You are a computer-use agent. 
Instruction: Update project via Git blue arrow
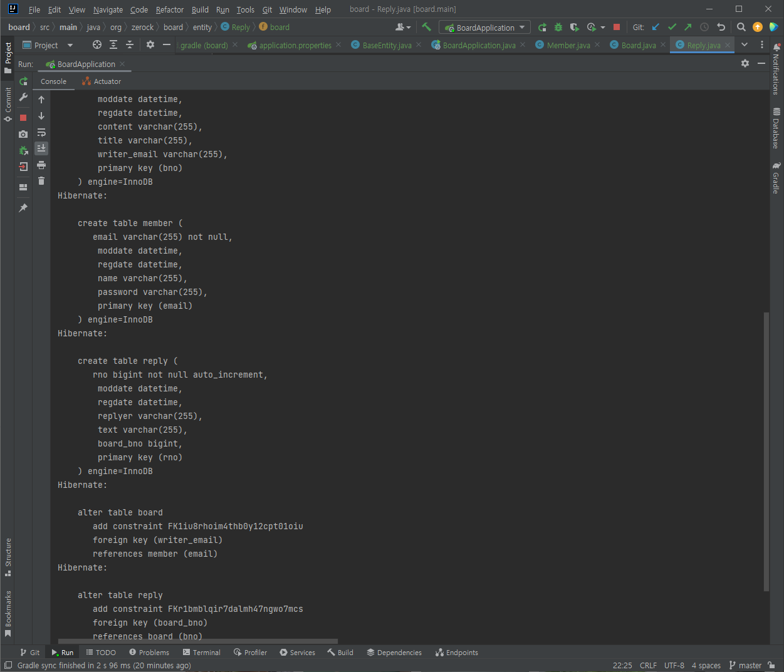(x=656, y=27)
